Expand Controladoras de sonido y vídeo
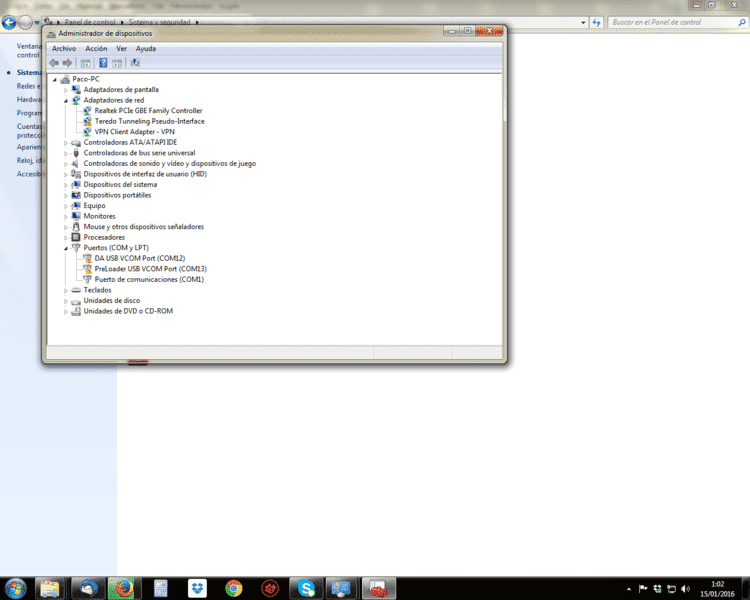The image size is (750, 600). (66, 164)
